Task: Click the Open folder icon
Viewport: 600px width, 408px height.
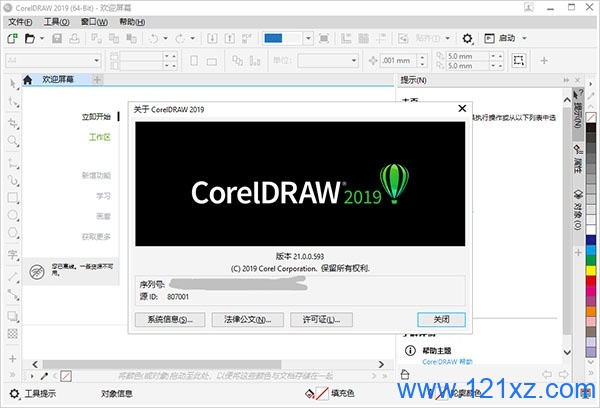Action: [30, 38]
